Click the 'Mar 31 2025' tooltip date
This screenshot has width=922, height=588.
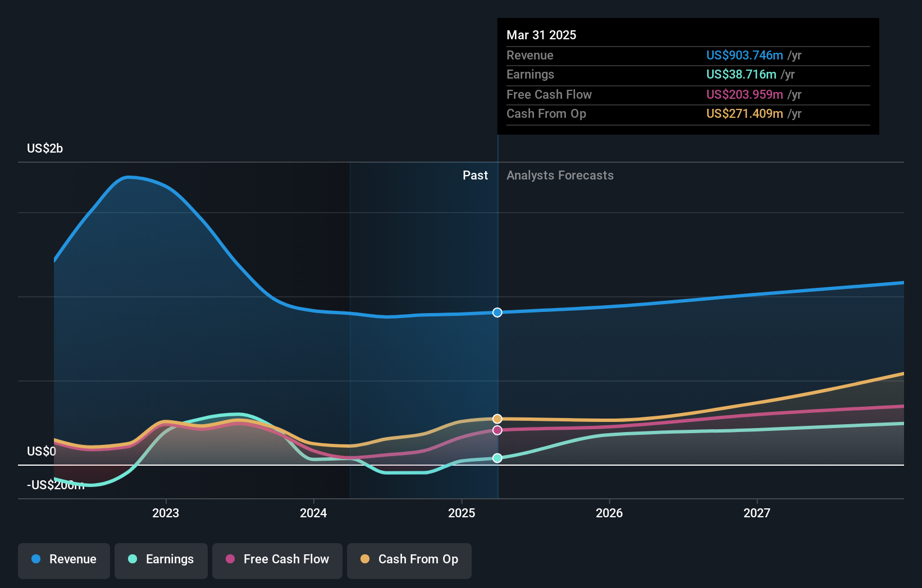[x=541, y=35]
